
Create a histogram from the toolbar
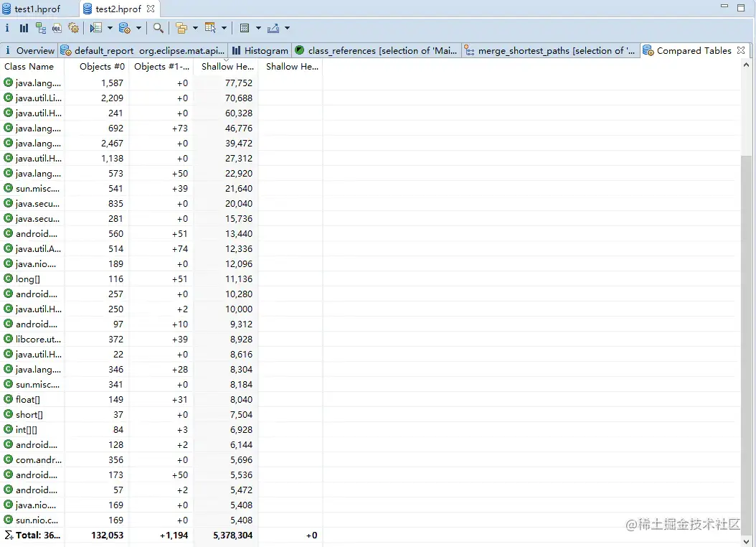(24, 28)
